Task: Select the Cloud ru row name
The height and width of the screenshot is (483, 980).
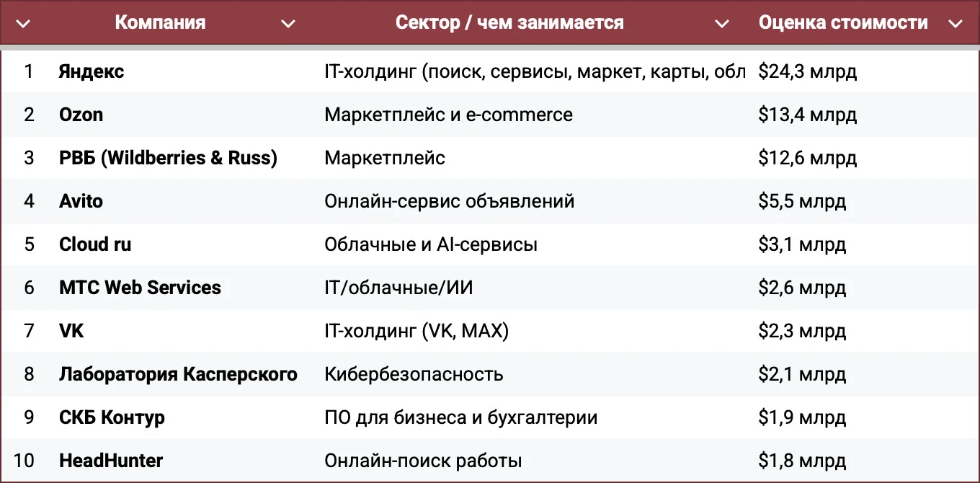Action: [95, 244]
